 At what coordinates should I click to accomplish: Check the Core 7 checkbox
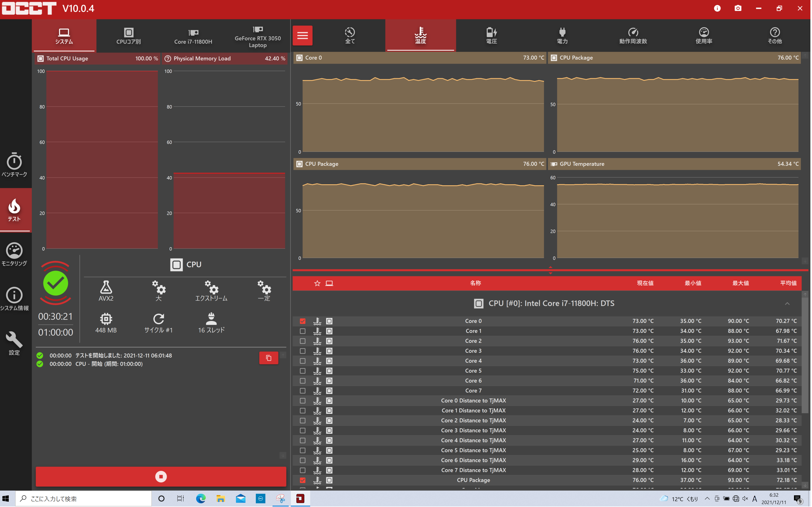(x=303, y=391)
